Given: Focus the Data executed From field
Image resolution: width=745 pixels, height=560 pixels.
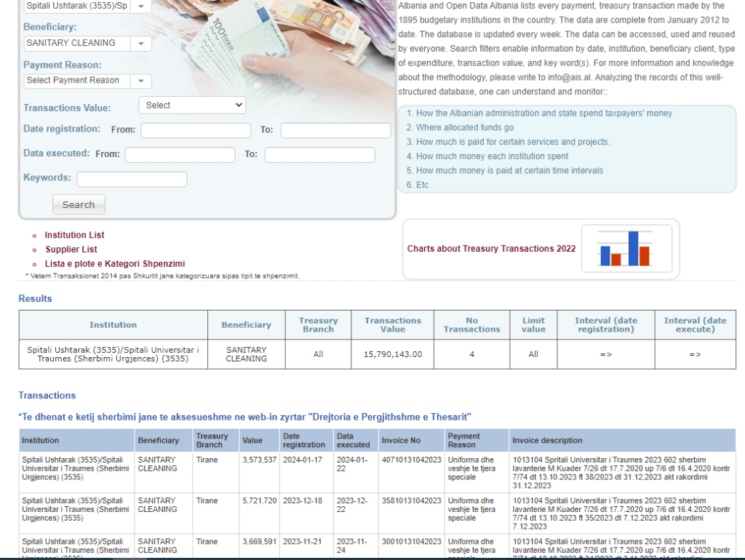Looking at the screenshot, I should pyautogui.click(x=180, y=155).
